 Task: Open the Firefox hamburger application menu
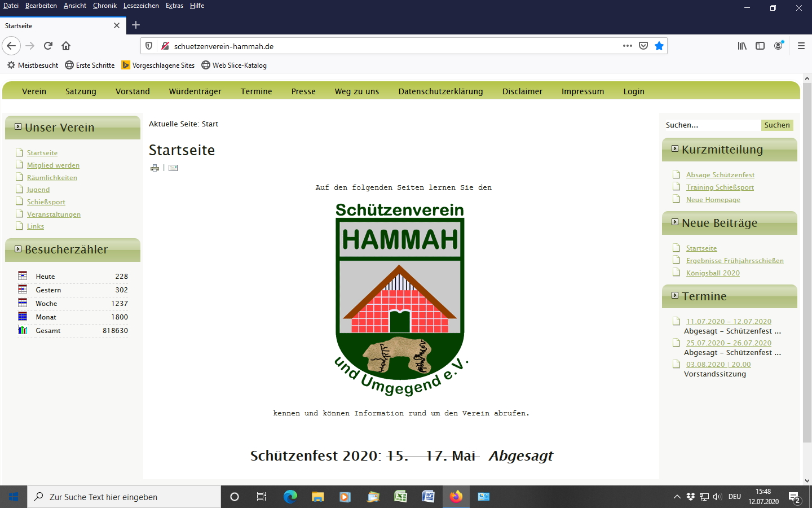point(801,46)
